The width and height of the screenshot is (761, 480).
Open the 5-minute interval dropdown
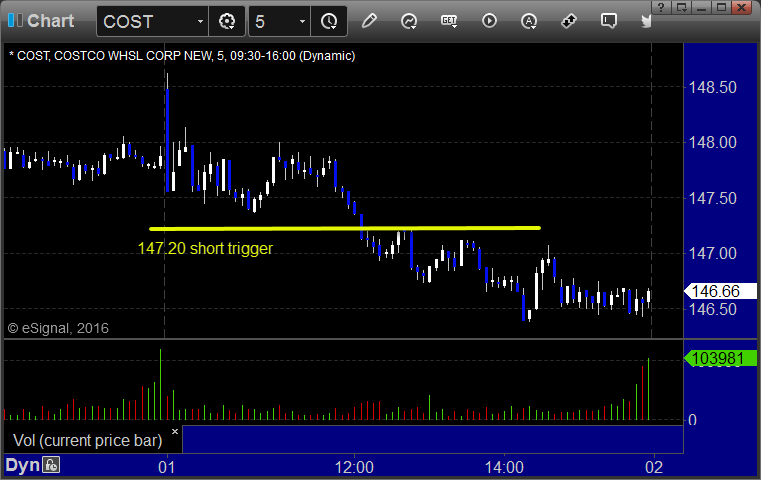[302, 21]
